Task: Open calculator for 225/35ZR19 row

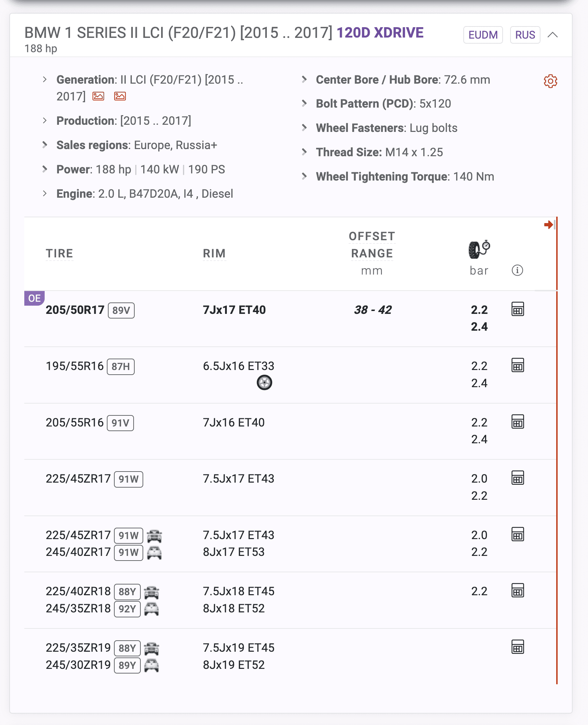Action: point(518,647)
